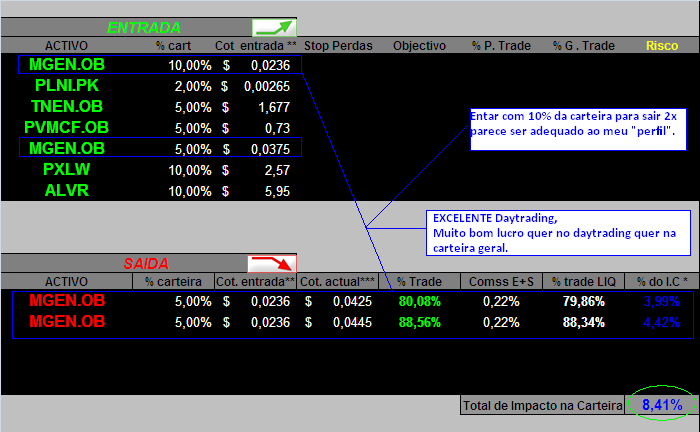Click 'Cot. entrada**' header in SAIDA
The image size is (700, 432).
pos(255,282)
